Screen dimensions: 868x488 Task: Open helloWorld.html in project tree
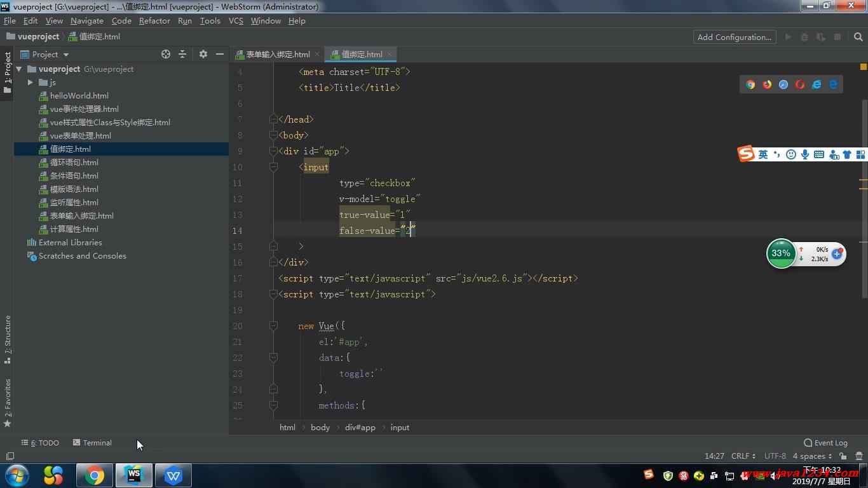(x=79, y=96)
